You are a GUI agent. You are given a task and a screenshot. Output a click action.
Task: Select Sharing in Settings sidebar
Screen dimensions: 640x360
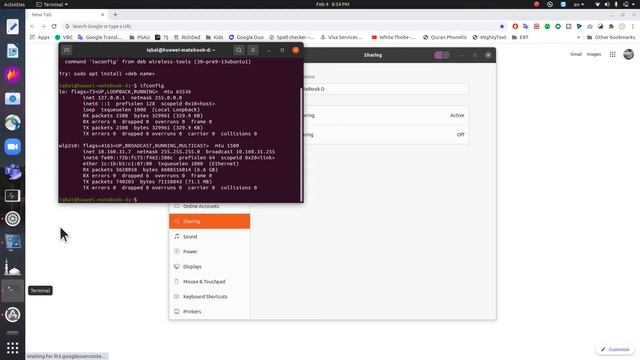coord(210,221)
